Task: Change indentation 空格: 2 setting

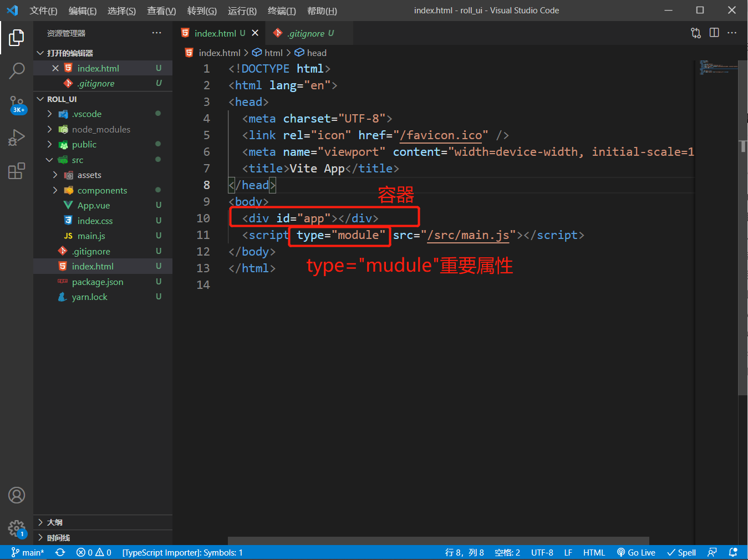Action: (x=507, y=552)
